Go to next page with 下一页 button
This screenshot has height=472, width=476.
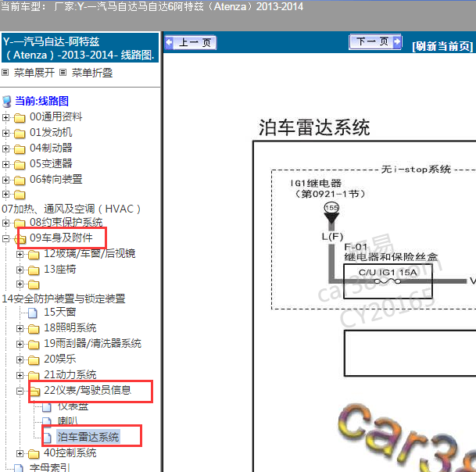tap(375, 41)
